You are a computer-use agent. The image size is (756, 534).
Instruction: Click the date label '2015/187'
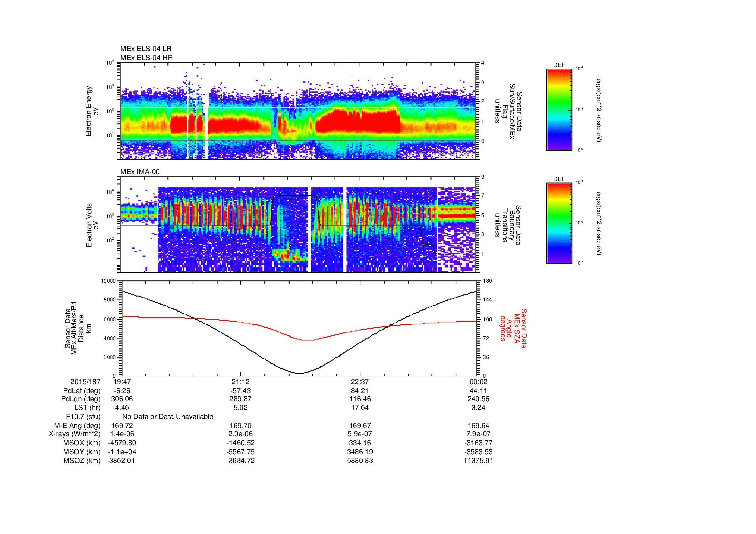tap(85, 382)
